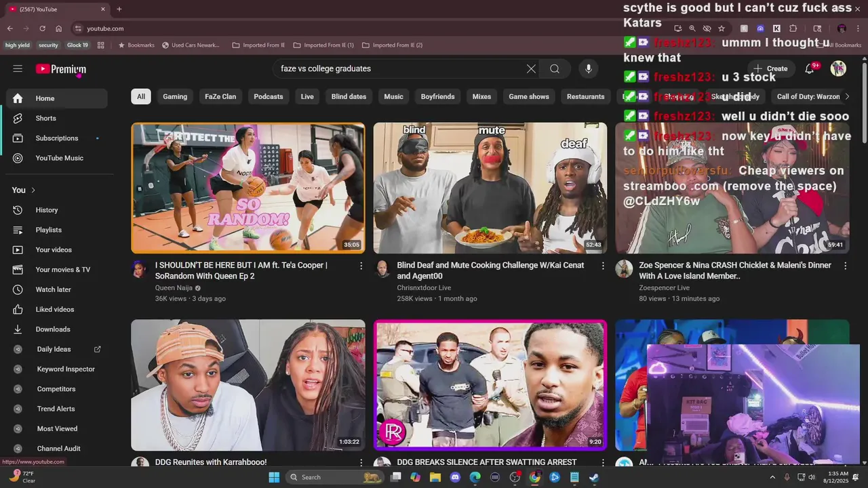Viewport: 868px width, 488px height.
Task: Open History in the sidebar
Action: point(58,210)
